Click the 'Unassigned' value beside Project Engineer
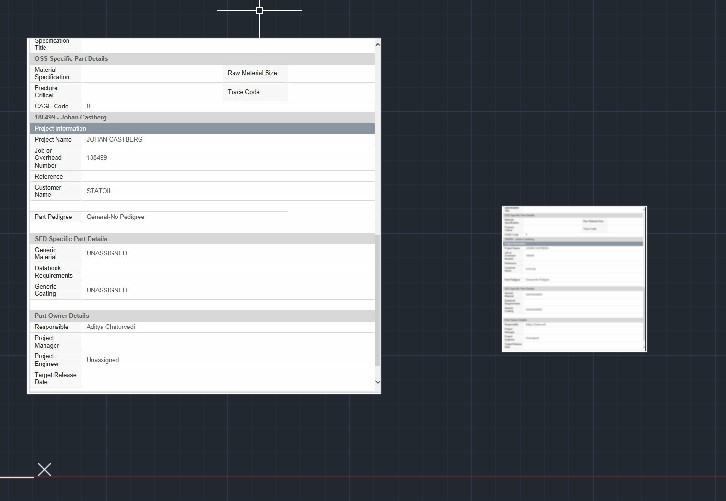Screen dimensions: 726x501 tap(102, 360)
